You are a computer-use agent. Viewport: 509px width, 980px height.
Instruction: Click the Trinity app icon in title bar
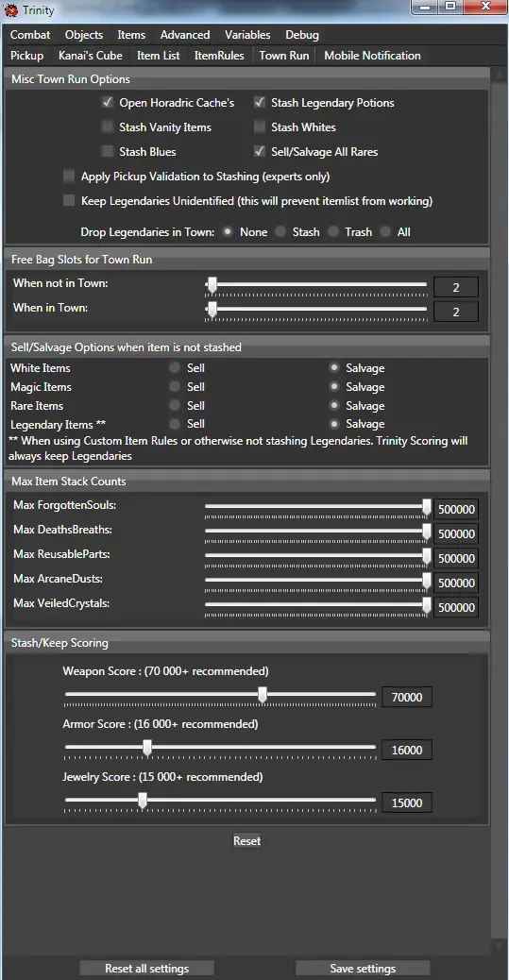[11, 10]
